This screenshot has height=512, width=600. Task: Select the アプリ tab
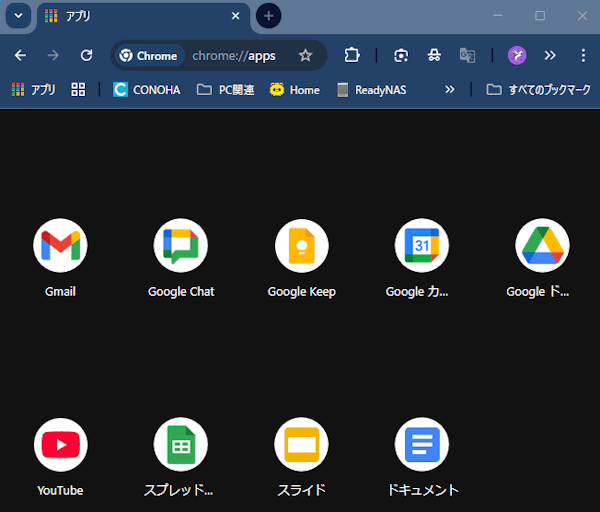pos(143,16)
